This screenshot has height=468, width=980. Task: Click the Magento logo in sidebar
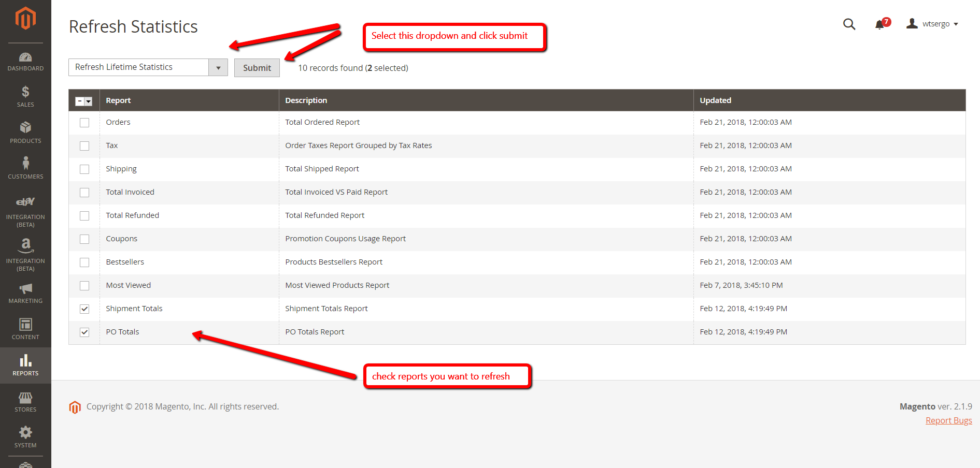click(25, 19)
